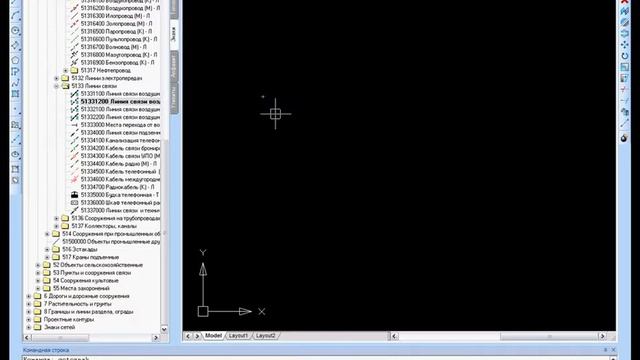Select 53 Пункты и сооружения связи folder
The width and height of the screenshot is (640, 360).
tap(92, 273)
